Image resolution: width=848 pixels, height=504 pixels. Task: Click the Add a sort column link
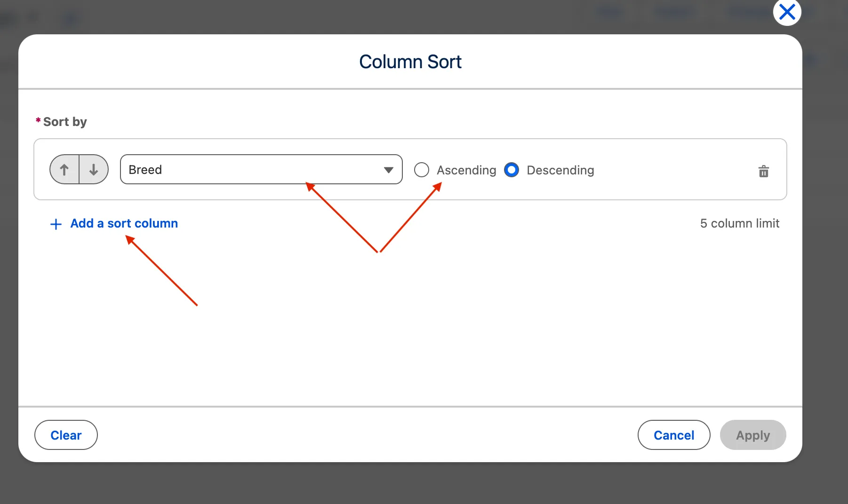click(x=124, y=223)
